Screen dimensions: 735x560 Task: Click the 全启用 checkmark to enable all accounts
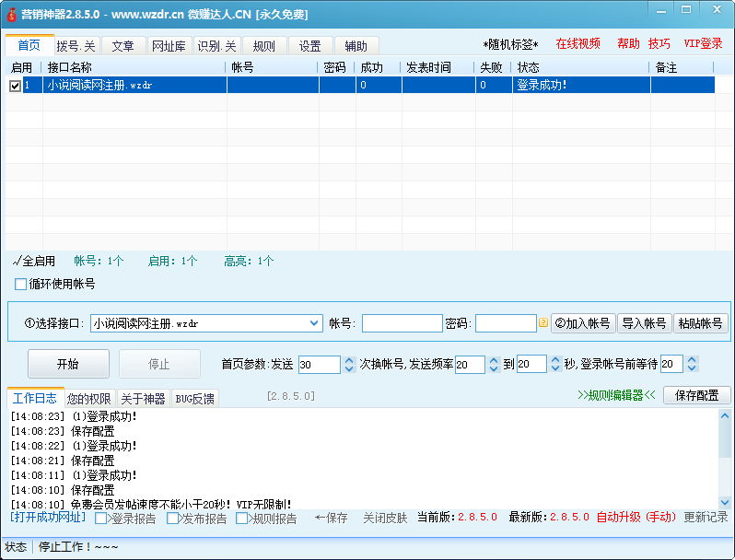[34, 261]
